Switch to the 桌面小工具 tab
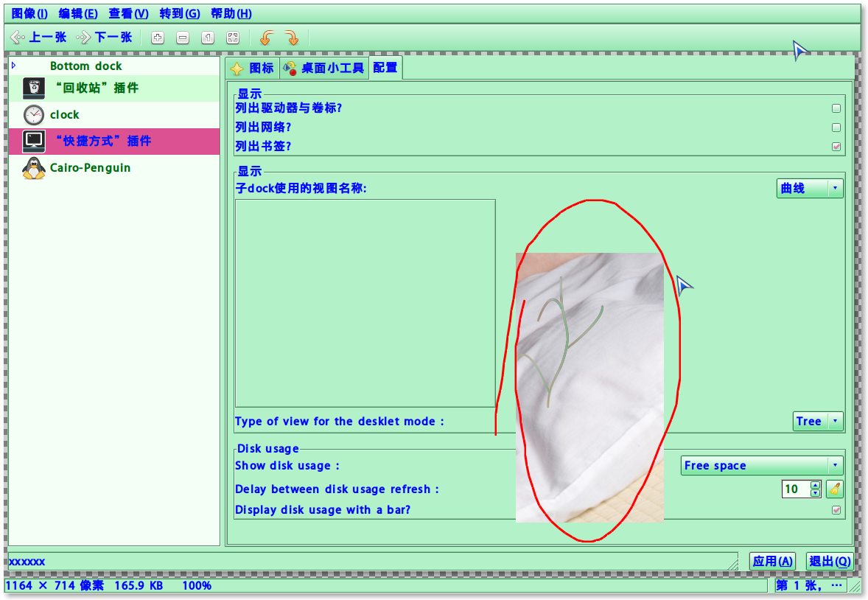 [324, 68]
